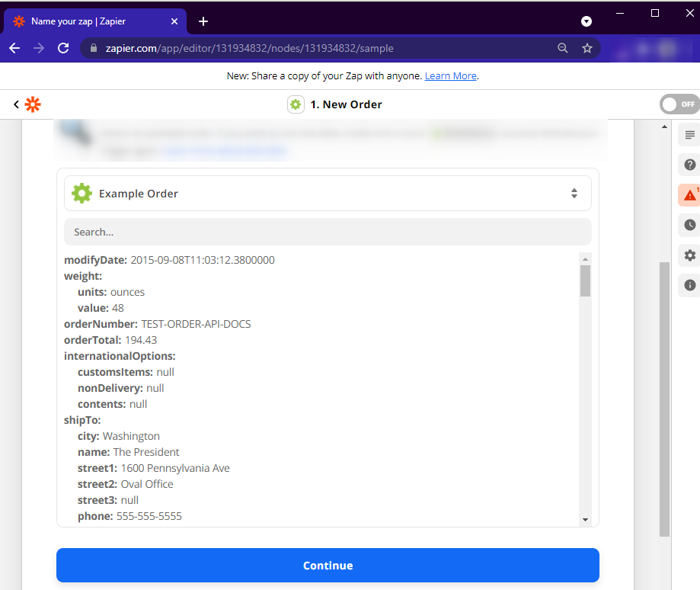Open the help question mark sidebar icon

pyautogui.click(x=690, y=165)
